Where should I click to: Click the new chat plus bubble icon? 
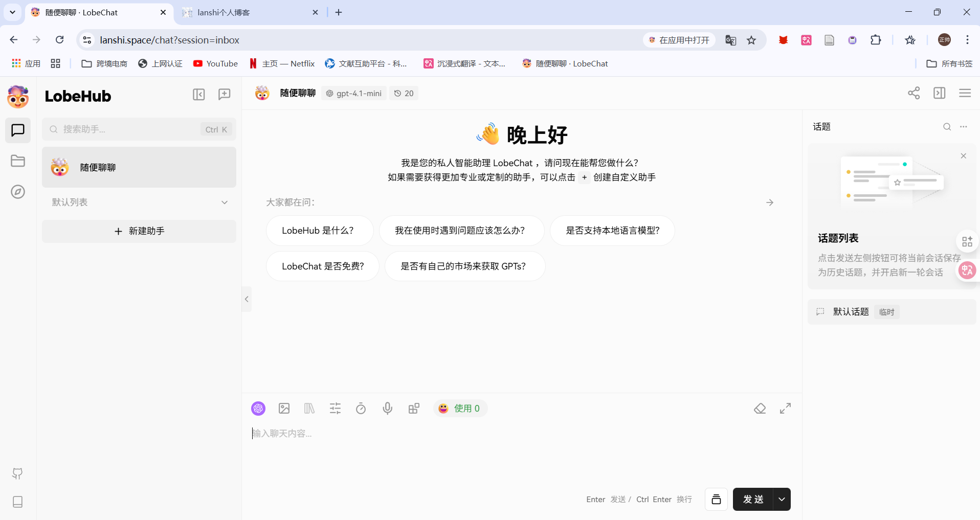[x=224, y=95]
